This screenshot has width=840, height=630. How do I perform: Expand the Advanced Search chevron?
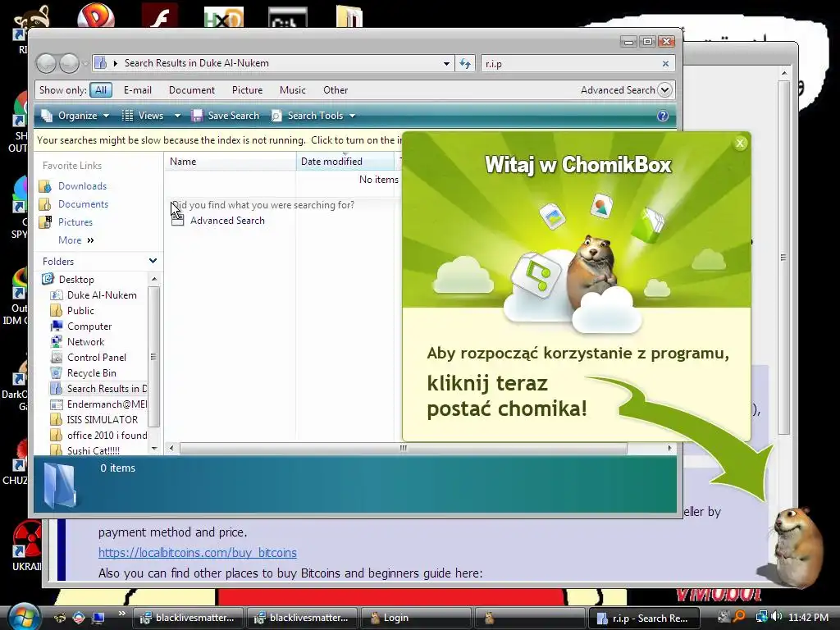coord(664,90)
